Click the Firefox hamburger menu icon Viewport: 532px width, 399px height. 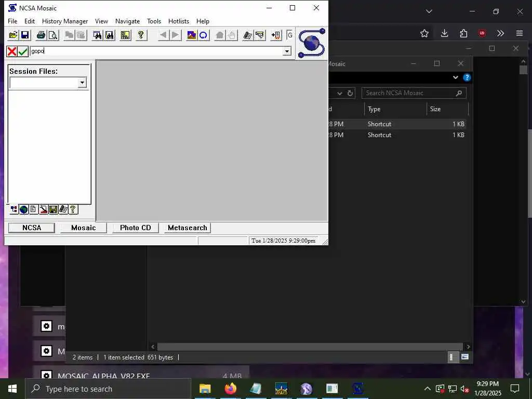click(x=520, y=33)
